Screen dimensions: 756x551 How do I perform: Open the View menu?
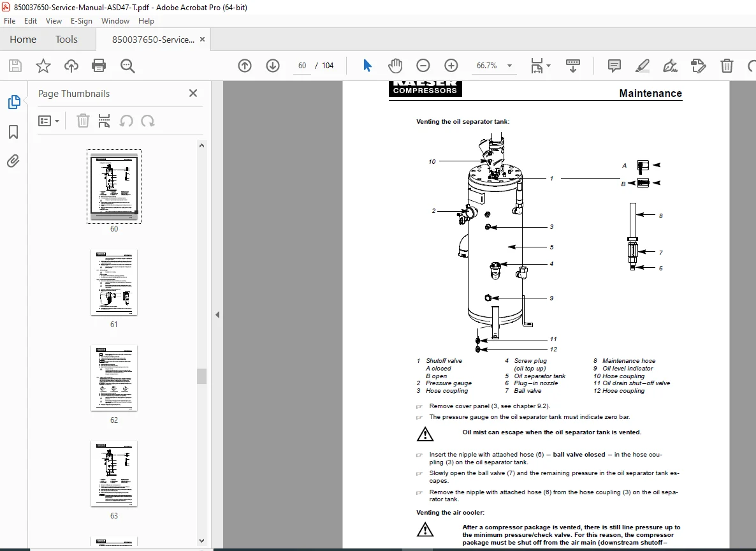point(54,21)
